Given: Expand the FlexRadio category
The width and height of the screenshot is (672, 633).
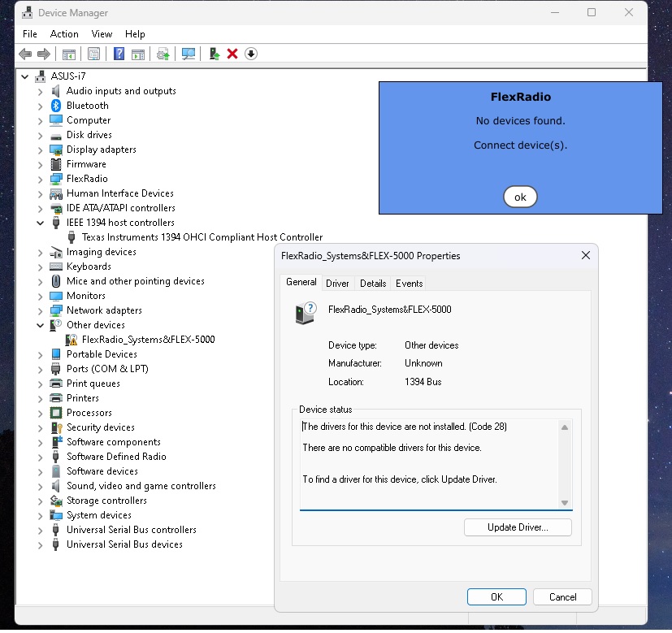Looking at the screenshot, I should [x=40, y=179].
